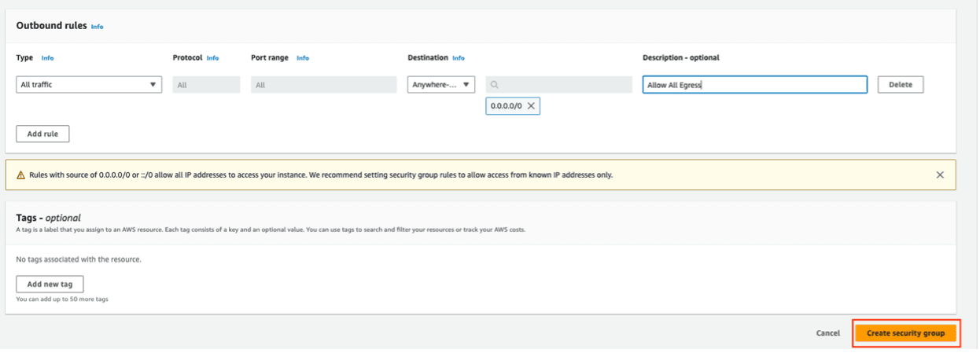Expand the Destination Anywhere dropdown

click(440, 85)
